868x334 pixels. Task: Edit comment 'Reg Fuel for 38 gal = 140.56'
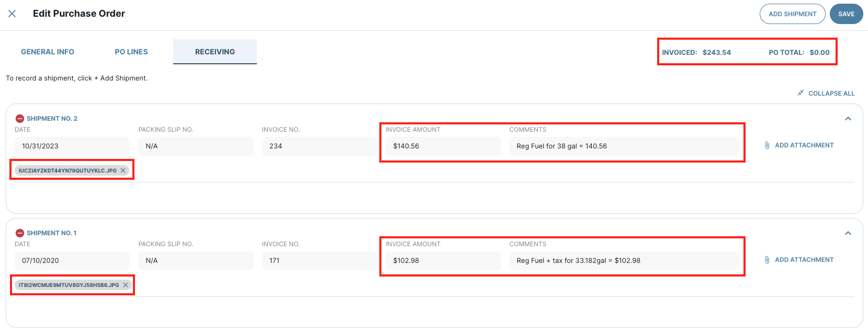[x=624, y=146]
